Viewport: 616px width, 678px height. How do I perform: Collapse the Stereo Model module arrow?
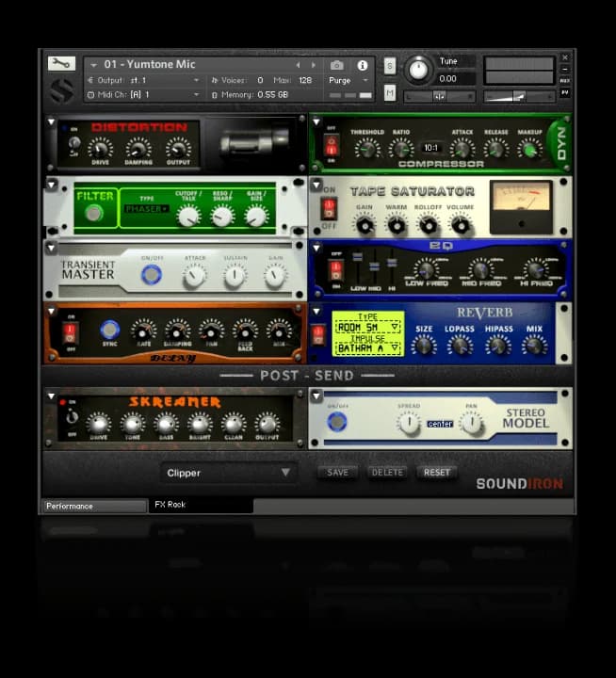[x=316, y=395]
